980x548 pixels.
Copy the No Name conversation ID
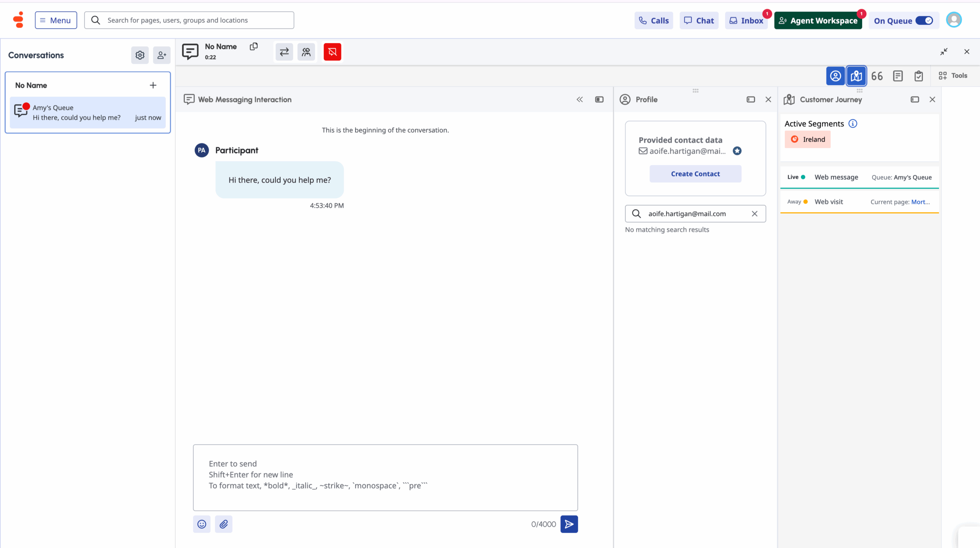tap(253, 47)
